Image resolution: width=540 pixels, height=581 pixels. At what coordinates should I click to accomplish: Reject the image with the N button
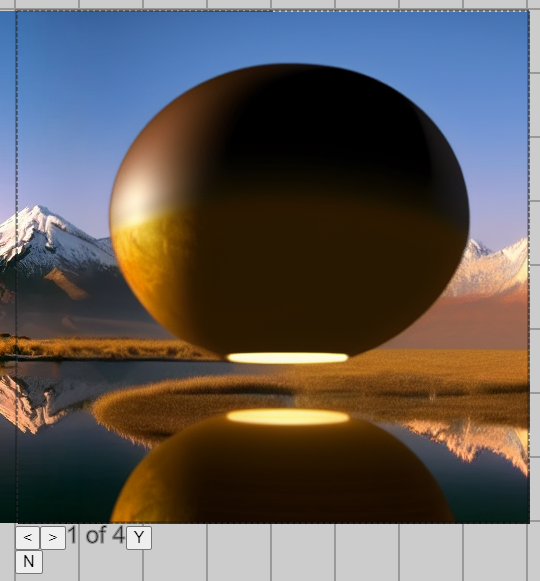coord(29,562)
